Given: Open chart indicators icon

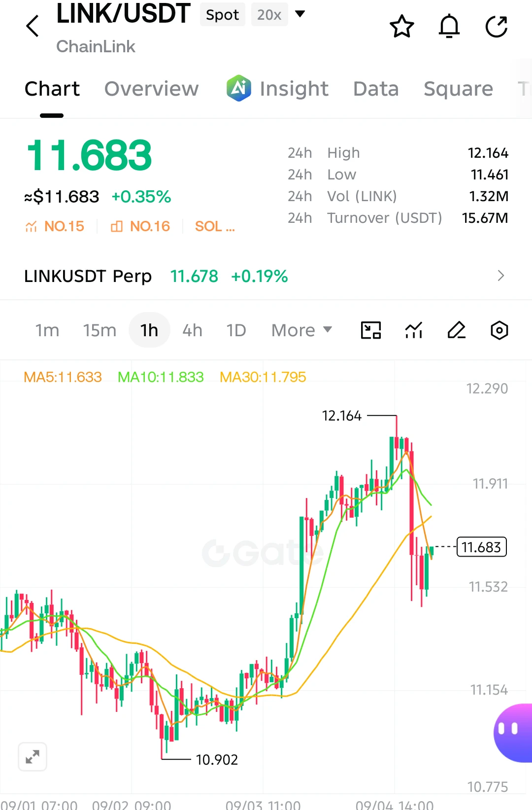Looking at the screenshot, I should (x=414, y=330).
